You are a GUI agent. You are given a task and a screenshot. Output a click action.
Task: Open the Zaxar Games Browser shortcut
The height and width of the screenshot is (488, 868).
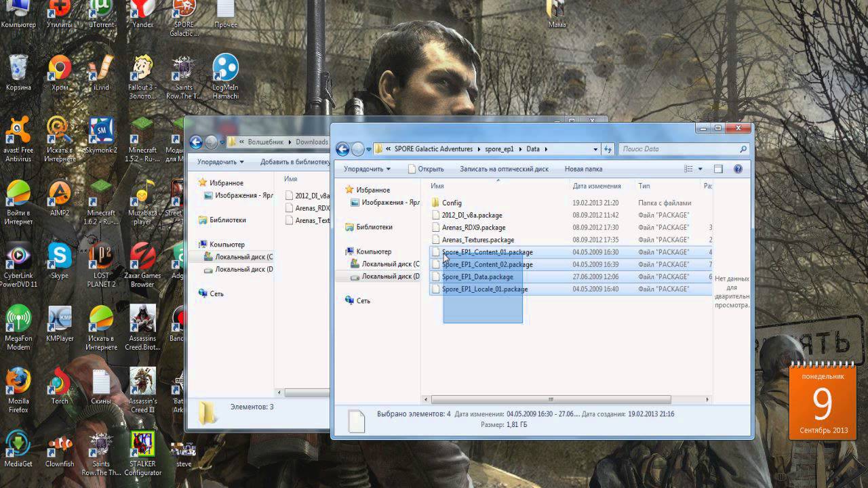coord(142,265)
